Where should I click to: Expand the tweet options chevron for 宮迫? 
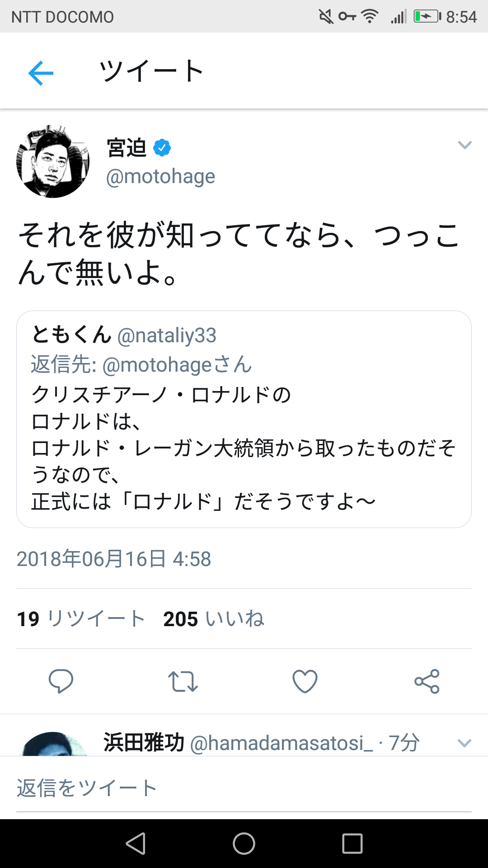pos(465,145)
